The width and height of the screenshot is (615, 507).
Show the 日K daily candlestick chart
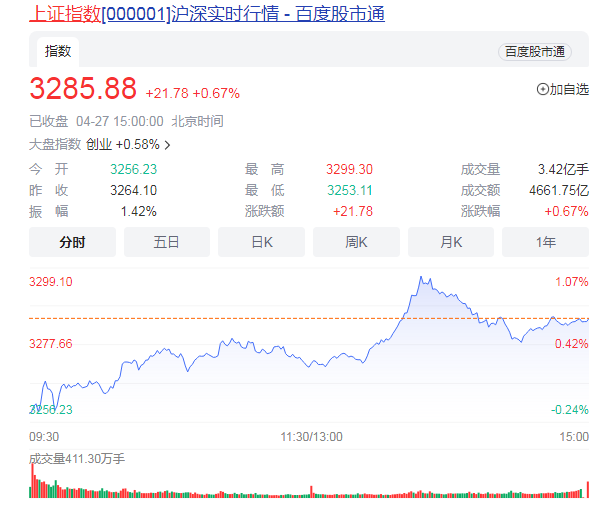coord(261,242)
